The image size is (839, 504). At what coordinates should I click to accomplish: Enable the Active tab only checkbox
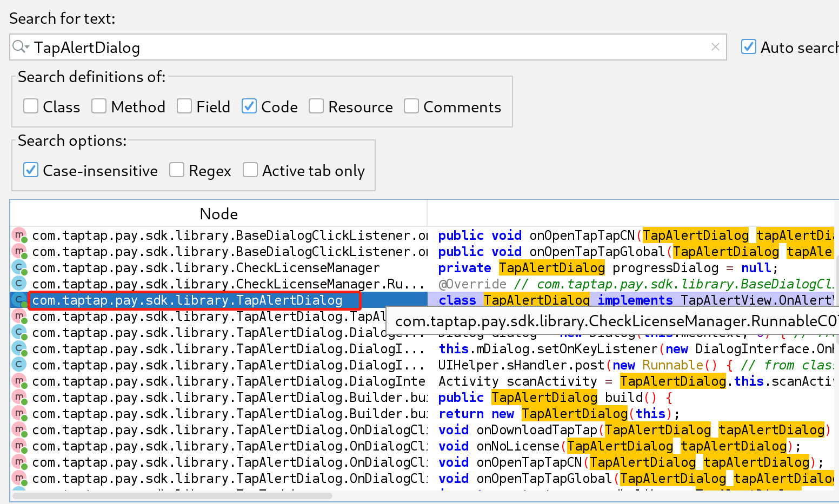[x=250, y=170]
